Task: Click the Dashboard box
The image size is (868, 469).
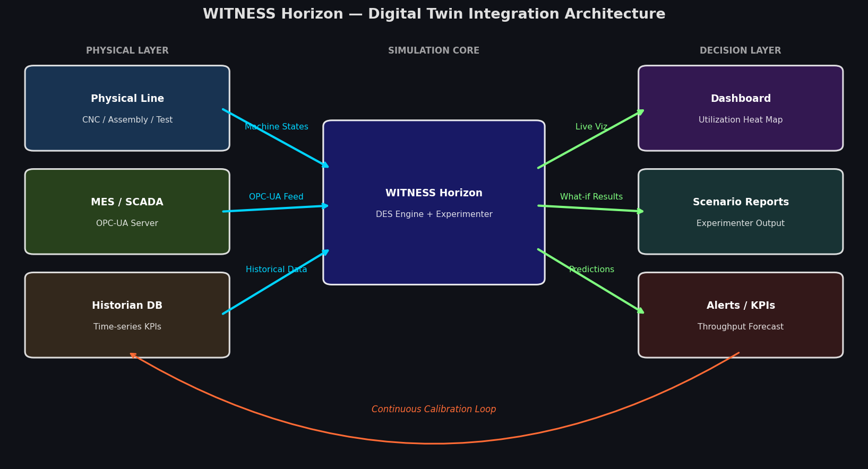Action: [741, 108]
